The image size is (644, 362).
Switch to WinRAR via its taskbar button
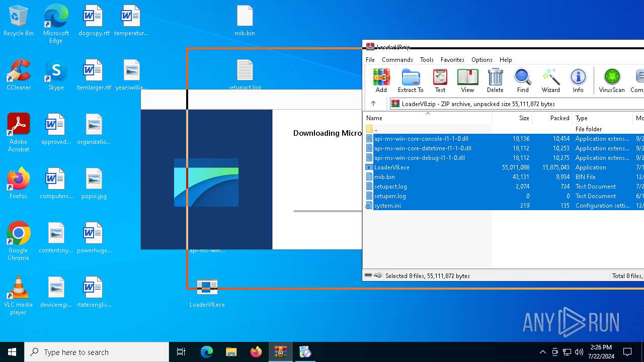pos(280,352)
